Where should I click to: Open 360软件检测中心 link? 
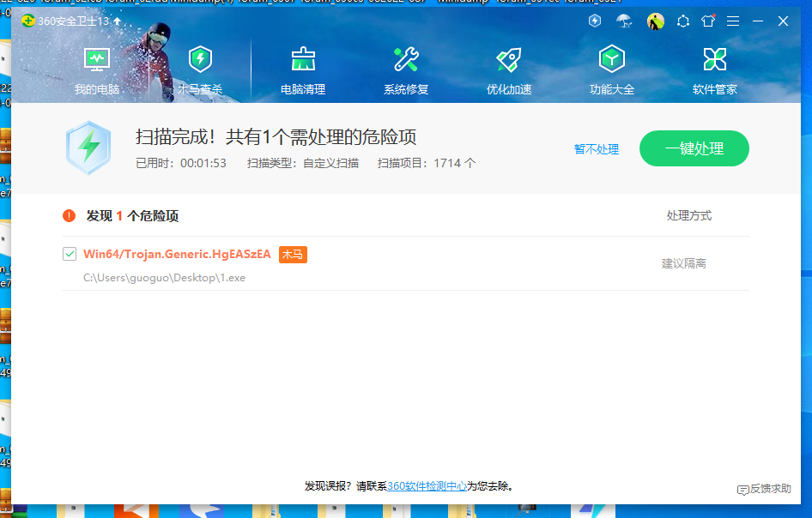pyautogui.click(x=427, y=486)
